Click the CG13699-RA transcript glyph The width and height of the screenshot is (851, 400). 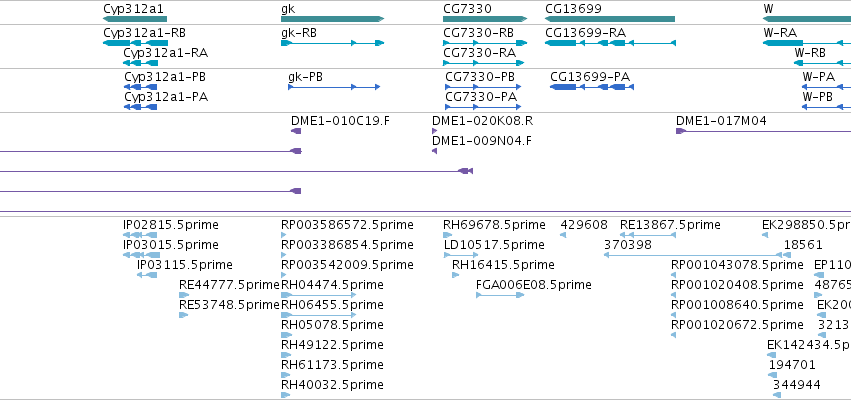tap(610, 43)
